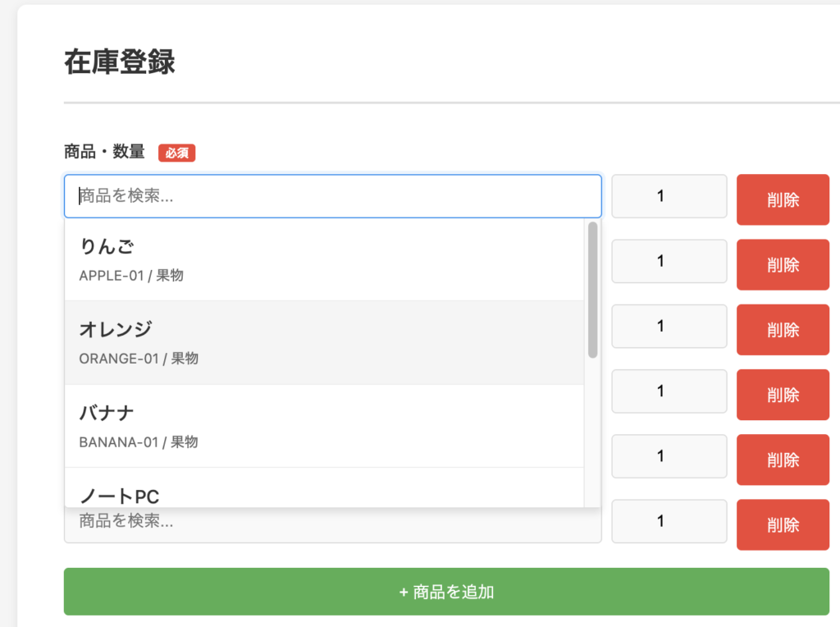This screenshot has width=840, height=627.
Task: Click the fifth row quantity field
Action: coord(669,456)
